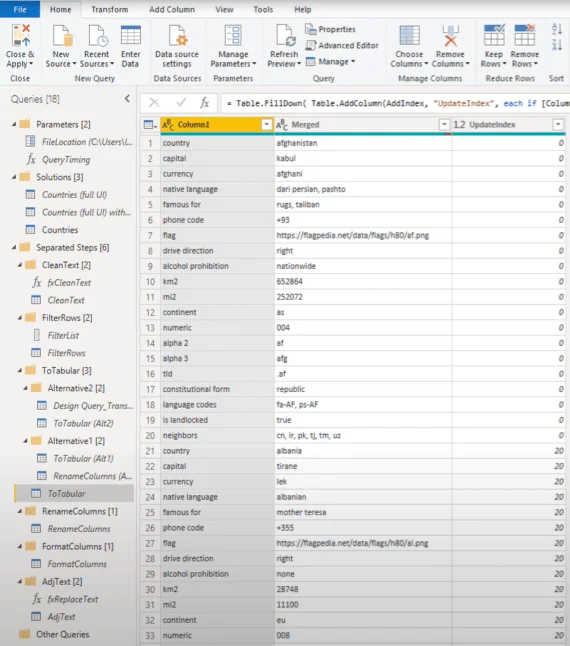This screenshot has width=570, height=646.
Task: Click the Remove Columns icon
Action: coord(450,35)
